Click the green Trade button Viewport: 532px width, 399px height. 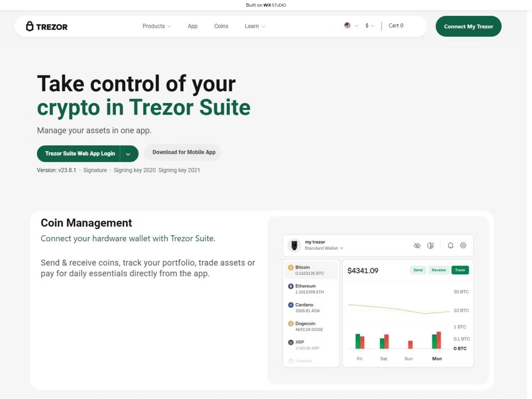(x=460, y=270)
